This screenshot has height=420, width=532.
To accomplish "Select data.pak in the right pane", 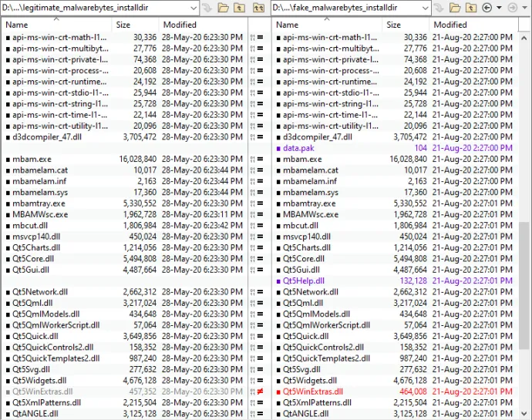I will coord(298,148).
